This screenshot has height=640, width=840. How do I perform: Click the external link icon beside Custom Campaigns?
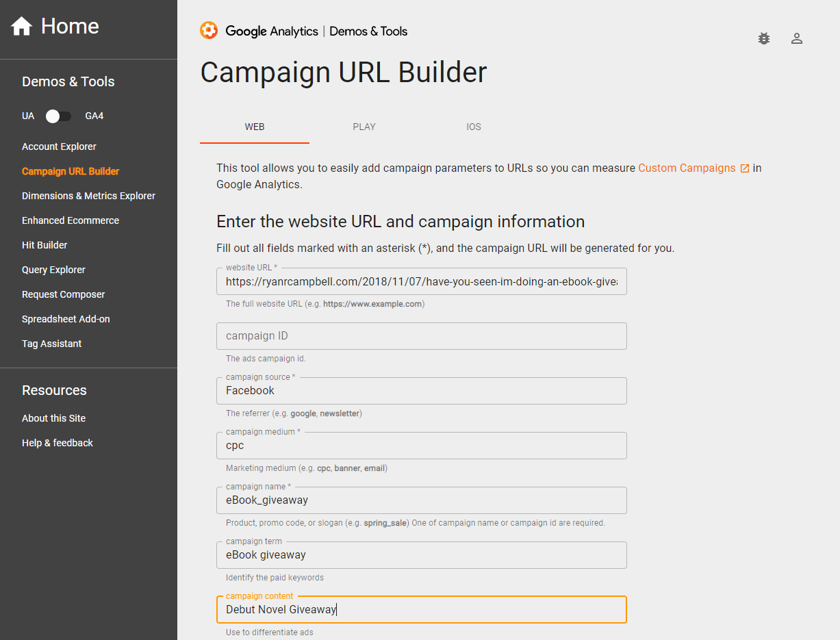tap(745, 168)
